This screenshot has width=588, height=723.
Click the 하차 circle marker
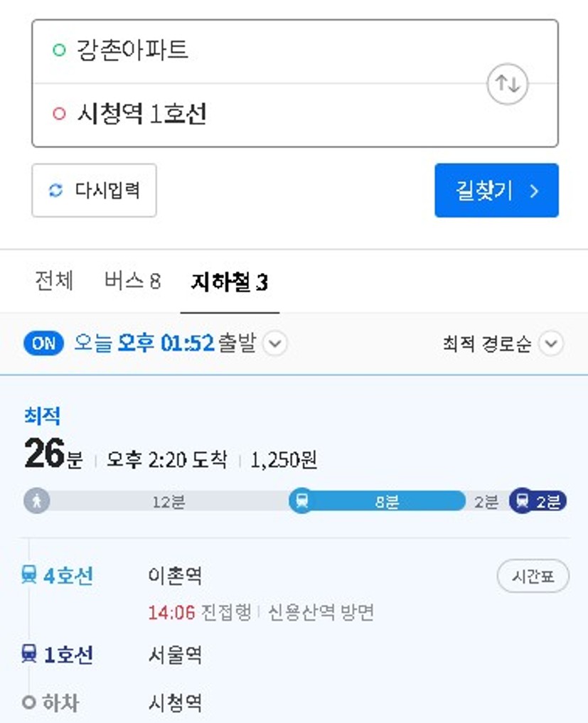pos(28,702)
